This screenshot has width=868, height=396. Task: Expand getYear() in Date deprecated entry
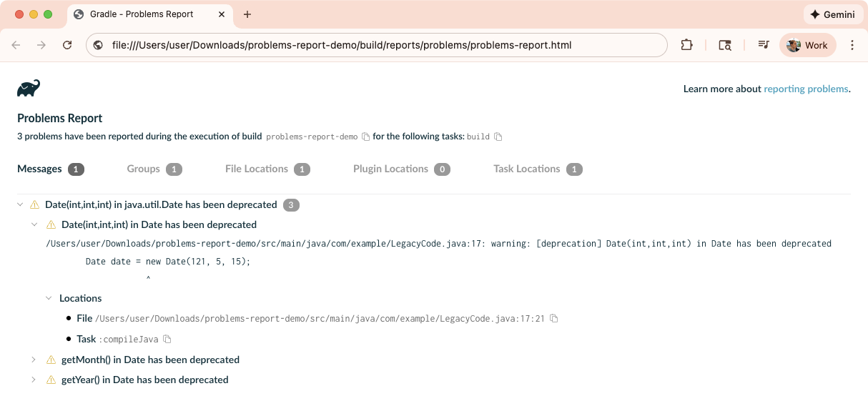[34, 380]
